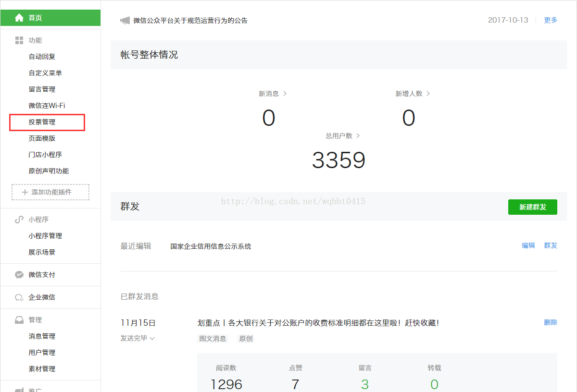The image size is (577, 392).
Task: Click the 添加功能插件 button
Action: (x=50, y=192)
